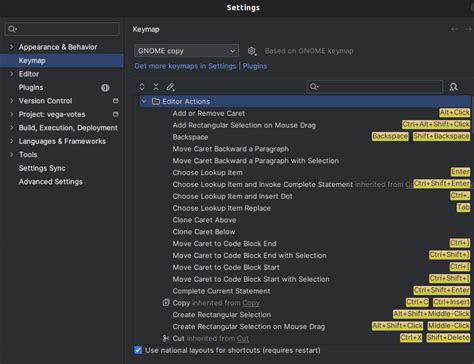Expand Build, Execution, Deployment section
This screenshot has width=474, height=364.
pos(12,128)
